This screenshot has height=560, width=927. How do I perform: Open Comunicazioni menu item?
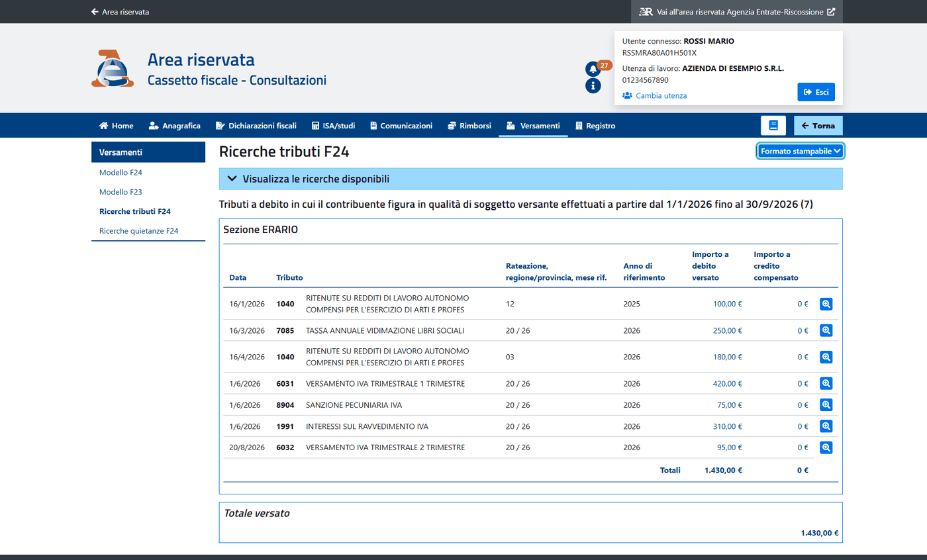(x=401, y=125)
